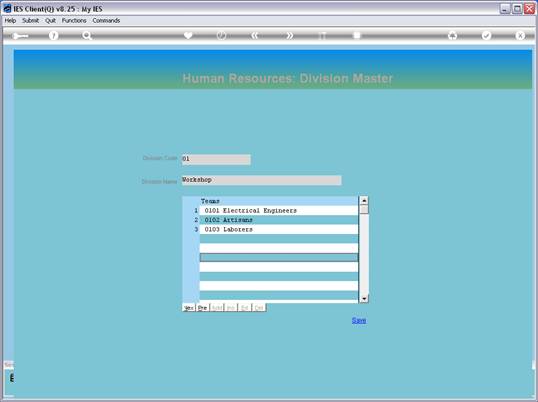Click the circled X cancel toolbar icon
538x402 pixels.
click(520, 35)
